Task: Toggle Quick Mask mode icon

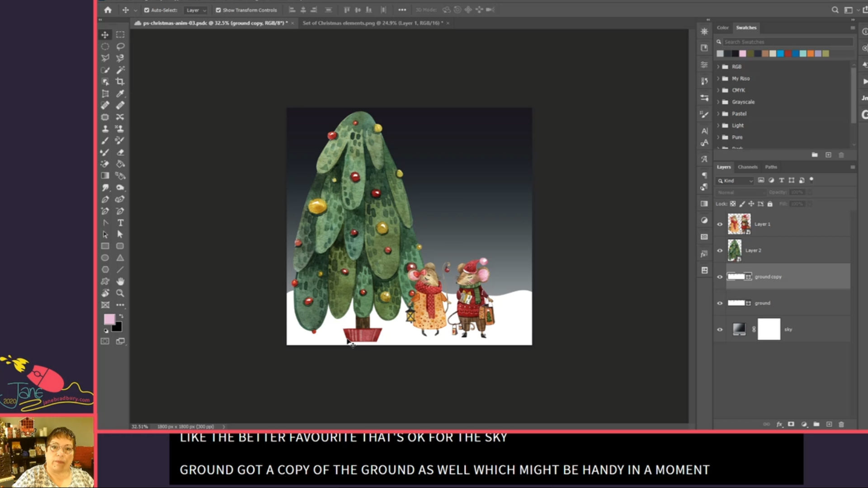Action: pyautogui.click(x=105, y=341)
